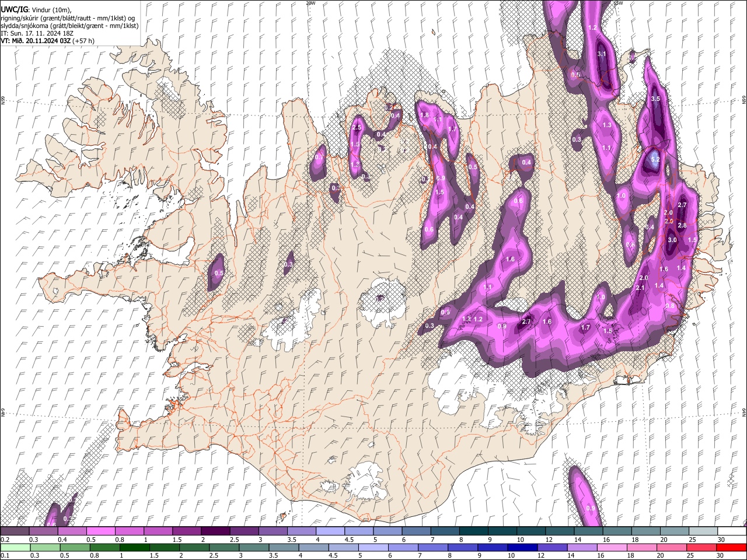Click the 4 gray-blue swatch in lower legend row

[x=313, y=548]
